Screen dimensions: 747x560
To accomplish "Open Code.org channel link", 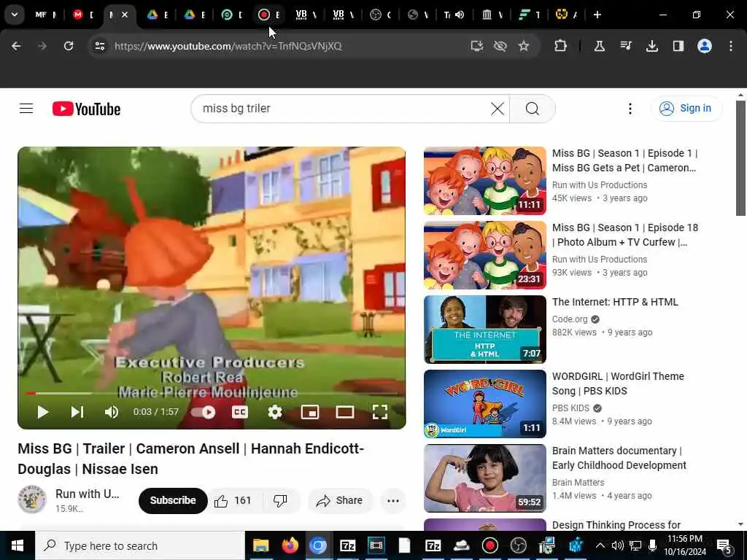I will (569, 319).
